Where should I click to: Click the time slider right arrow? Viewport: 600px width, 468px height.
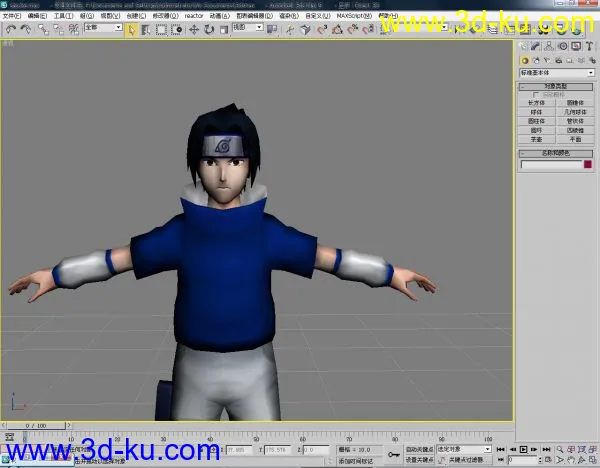point(69,425)
